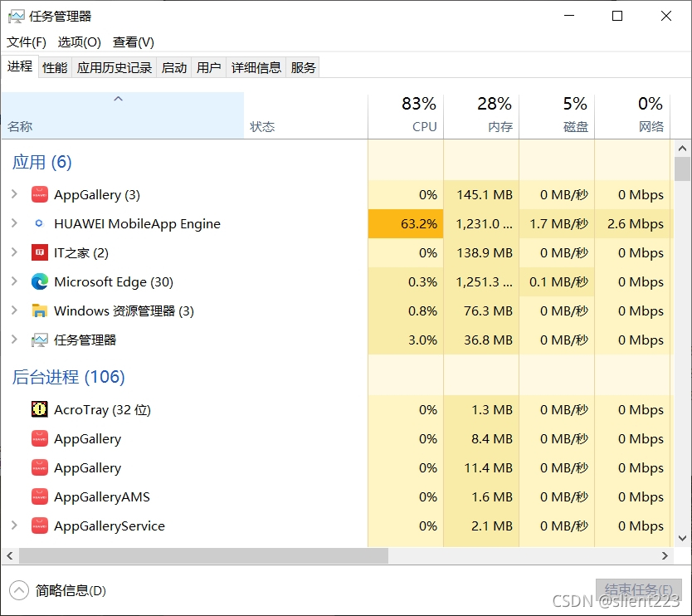This screenshot has width=692, height=616.
Task: Switch to the 用户 tab
Action: point(209,67)
